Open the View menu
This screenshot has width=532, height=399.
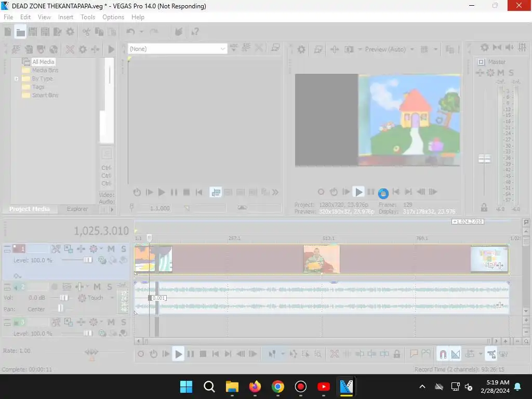pyautogui.click(x=44, y=17)
